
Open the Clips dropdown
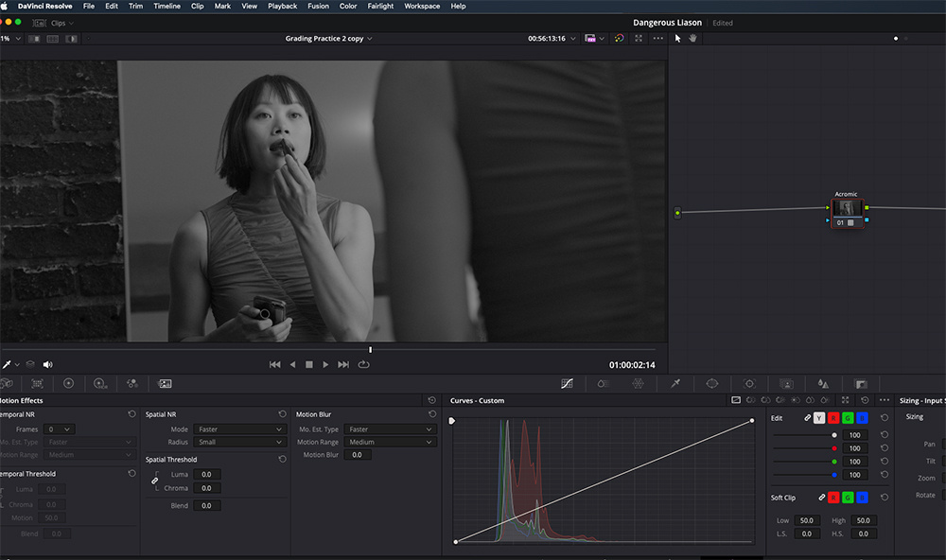[x=62, y=23]
